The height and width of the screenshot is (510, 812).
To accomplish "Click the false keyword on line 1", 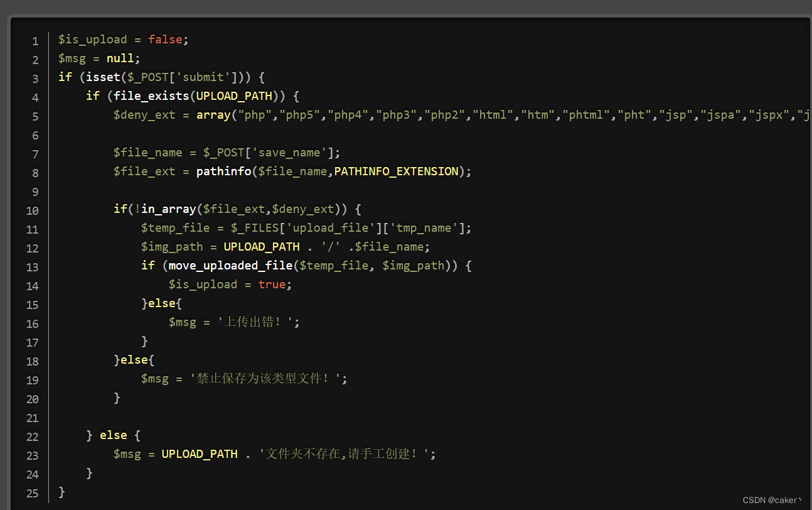I will coord(165,40).
